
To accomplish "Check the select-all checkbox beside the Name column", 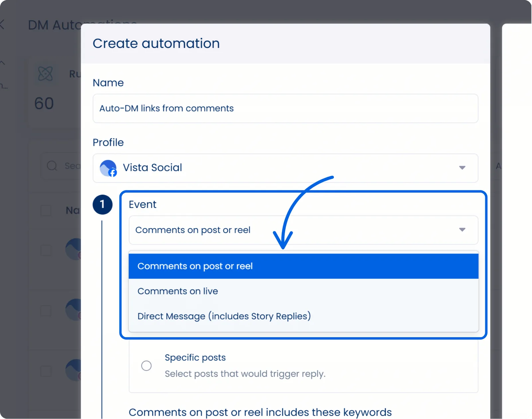I will tap(46, 211).
